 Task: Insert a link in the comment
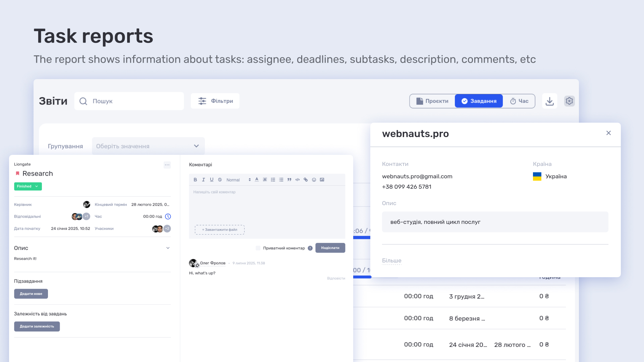(306, 180)
